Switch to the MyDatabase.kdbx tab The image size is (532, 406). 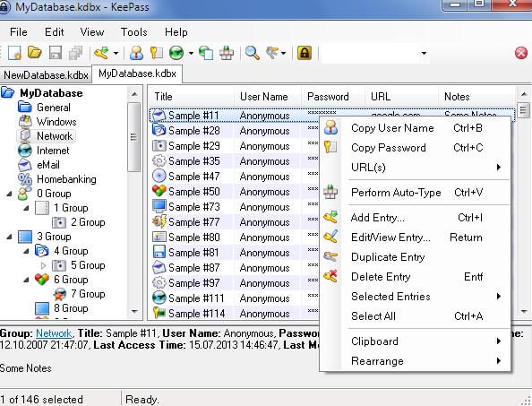137,73
